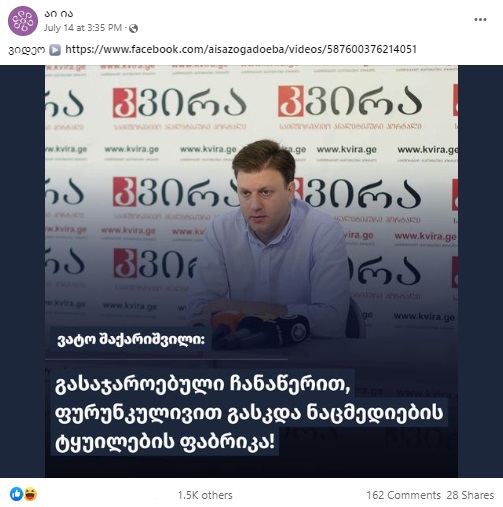Image resolution: width=503 pixels, height=507 pixels.
Task: View the "1.5K others" reactions list
Action: 205,495
